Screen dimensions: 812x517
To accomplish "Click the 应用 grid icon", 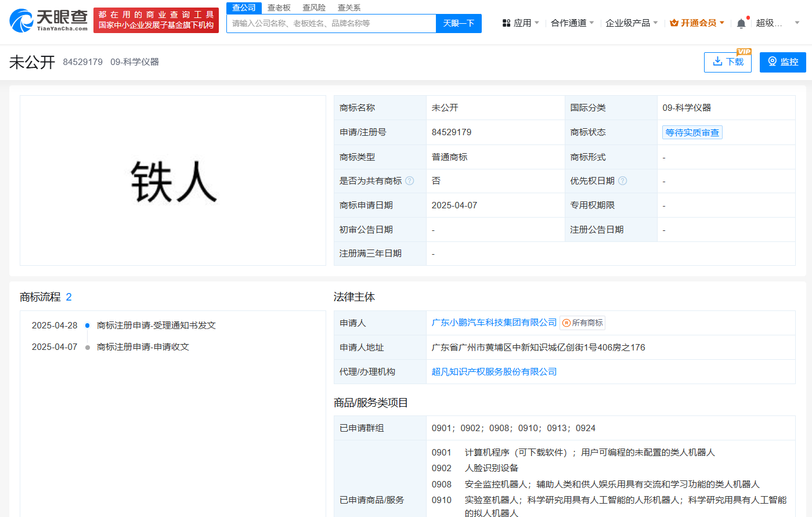I will (507, 22).
